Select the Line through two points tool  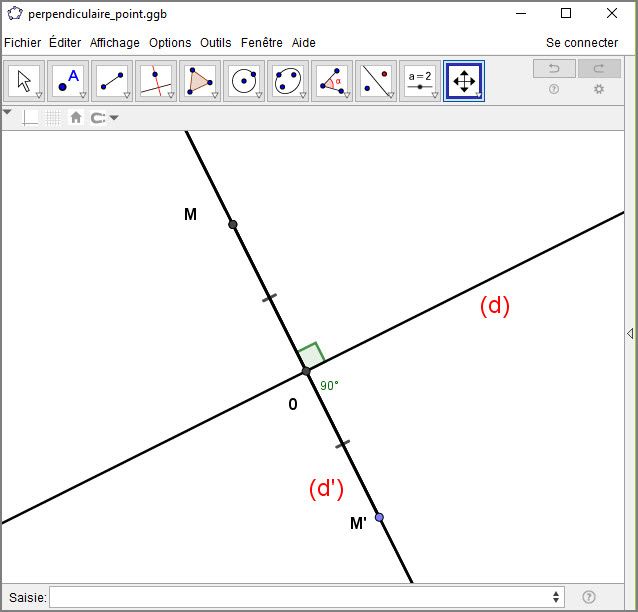(112, 81)
